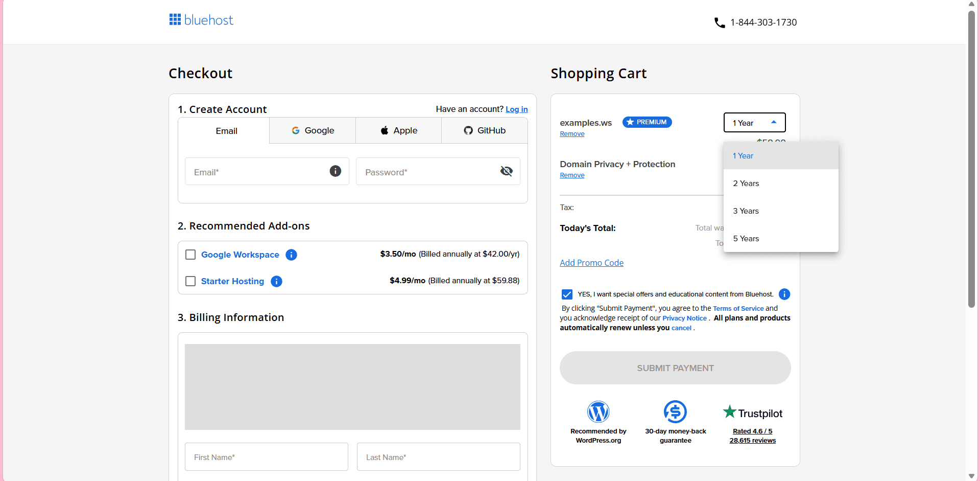Switch to the Apple sign-up tab
This screenshot has height=481, width=980.
398,130
